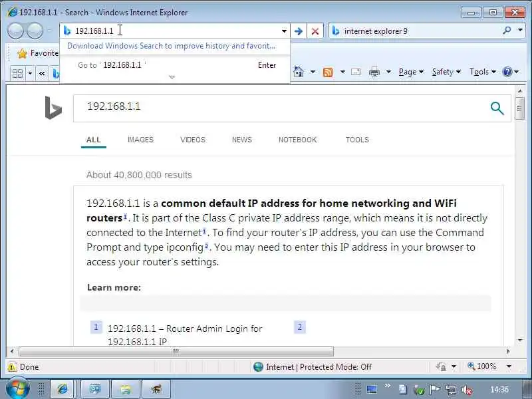Open the Page menu

(x=411, y=72)
